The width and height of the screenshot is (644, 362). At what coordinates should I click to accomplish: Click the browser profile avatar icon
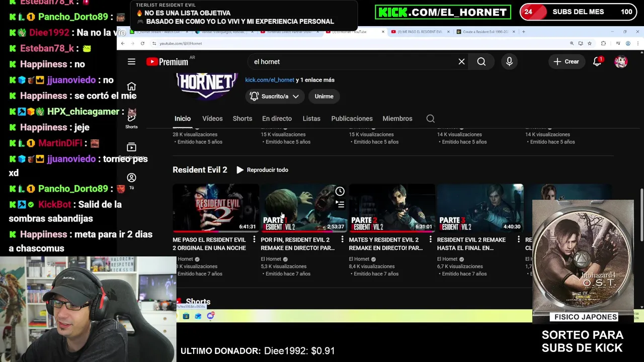pyautogui.click(x=628, y=43)
